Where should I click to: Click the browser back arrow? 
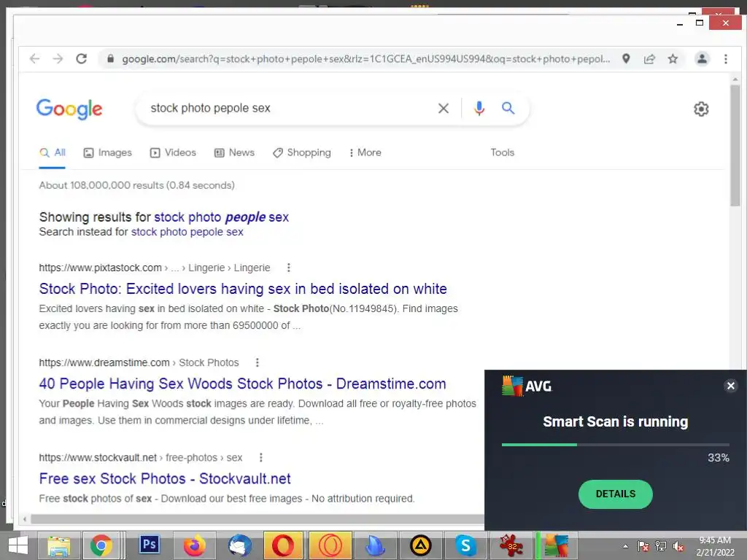pos(34,58)
